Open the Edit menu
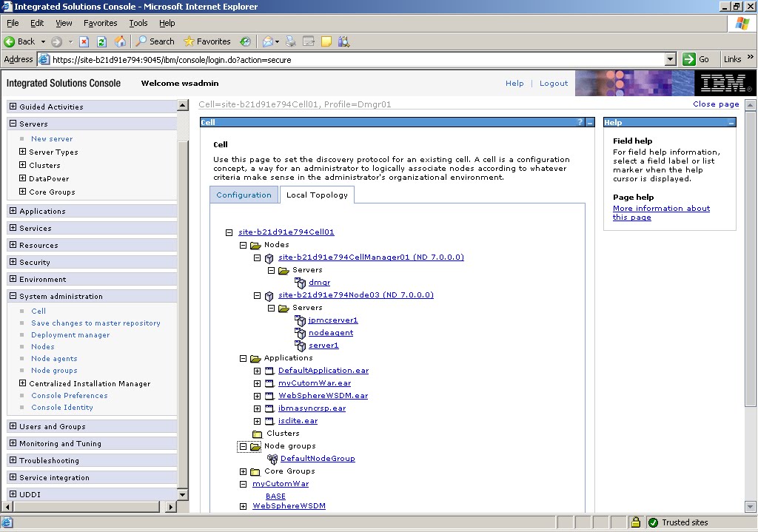Screen dimensions: 758x532 (37, 23)
